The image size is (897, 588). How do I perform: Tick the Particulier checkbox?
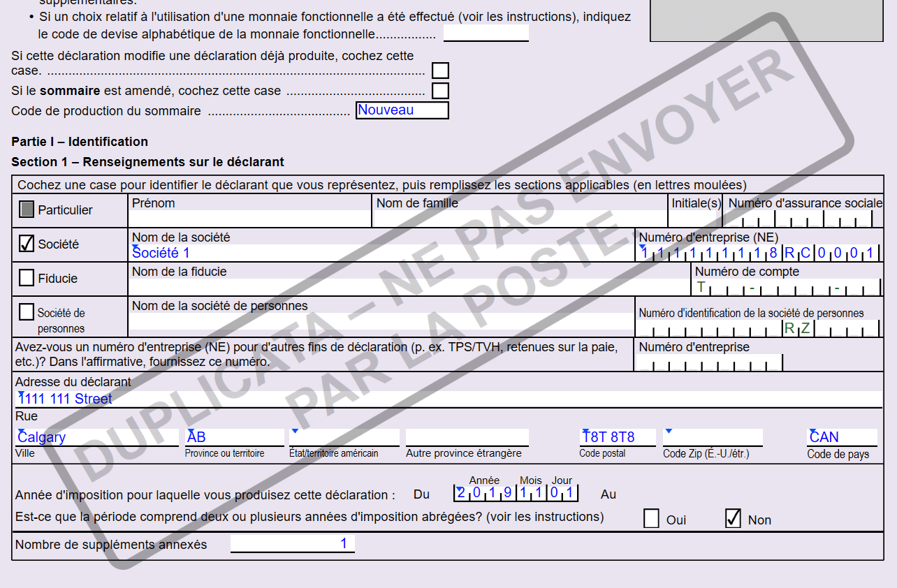coord(27,210)
